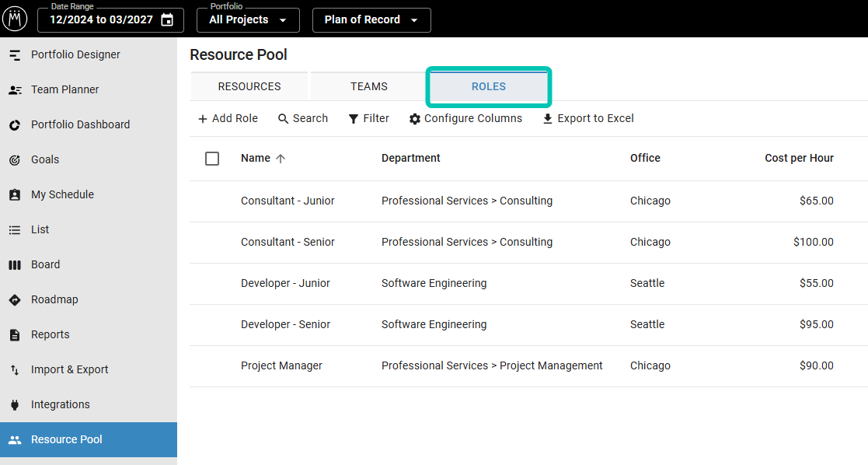Click the Search button above the table
This screenshot has width=868, height=465.
302,118
